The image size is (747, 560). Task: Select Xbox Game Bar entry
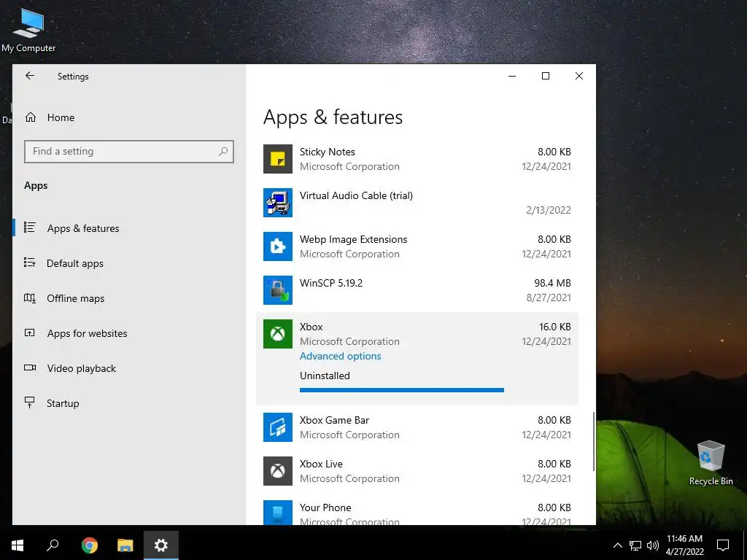coord(417,427)
